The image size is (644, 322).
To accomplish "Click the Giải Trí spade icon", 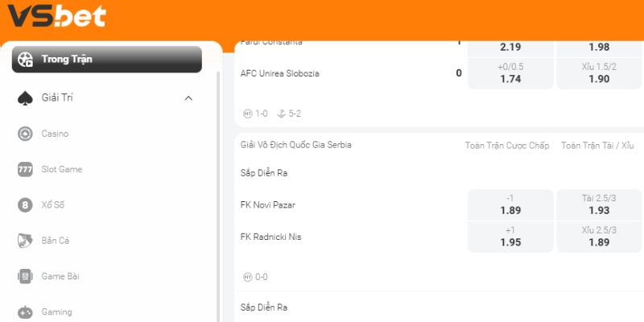I will [25, 98].
